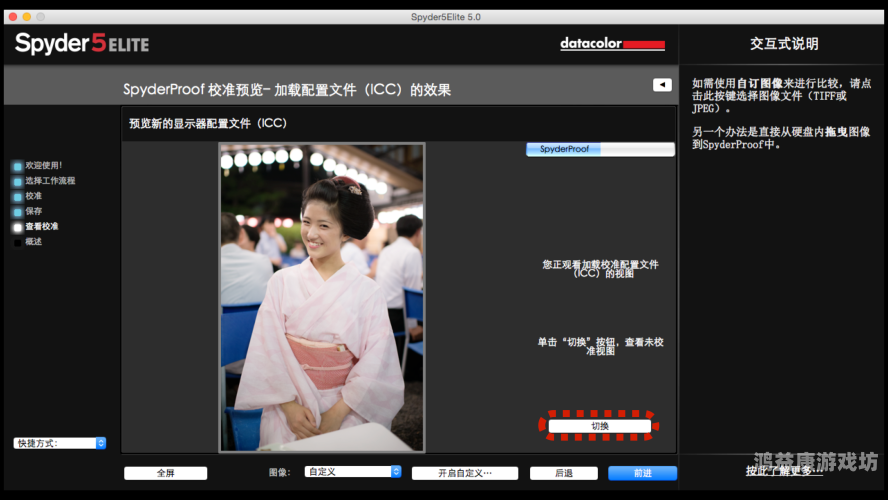Click the 交互式说明 help heading
888x500 pixels.
[784, 44]
